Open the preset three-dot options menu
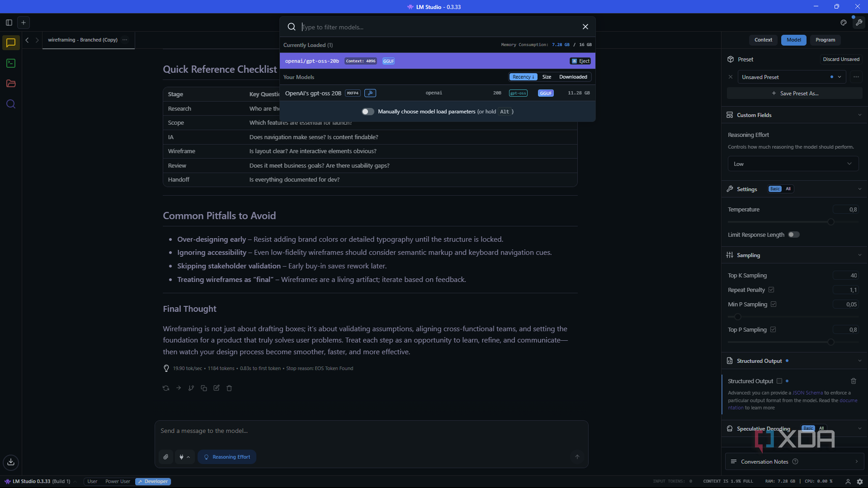868x488 pixels. pos(856,77)
